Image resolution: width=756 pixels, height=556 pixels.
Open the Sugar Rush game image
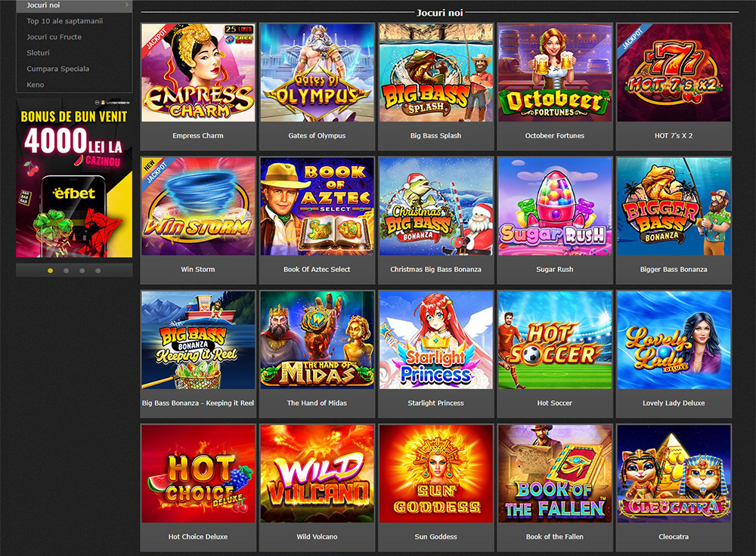pos(555,206)
